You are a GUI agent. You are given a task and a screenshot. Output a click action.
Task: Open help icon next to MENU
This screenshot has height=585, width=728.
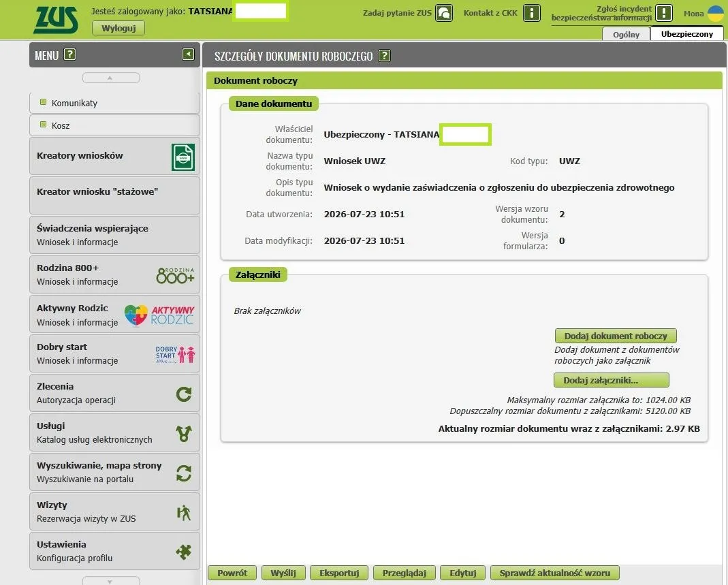click(x=69, y=54)
